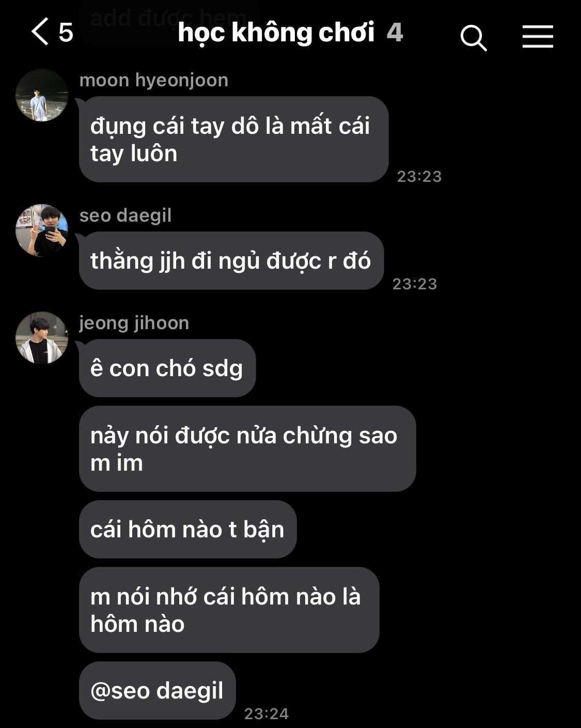Select message 'nảy nói được nửa chừng sao m im'
Image resolution: width=581 pixels, height=728 pixels.
(x=247, y=449)
